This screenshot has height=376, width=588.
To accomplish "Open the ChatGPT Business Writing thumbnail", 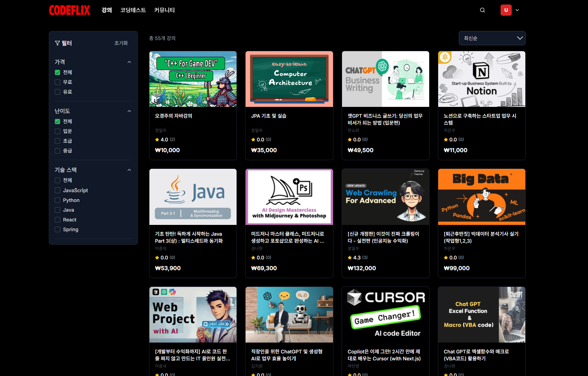I will 386,79.
